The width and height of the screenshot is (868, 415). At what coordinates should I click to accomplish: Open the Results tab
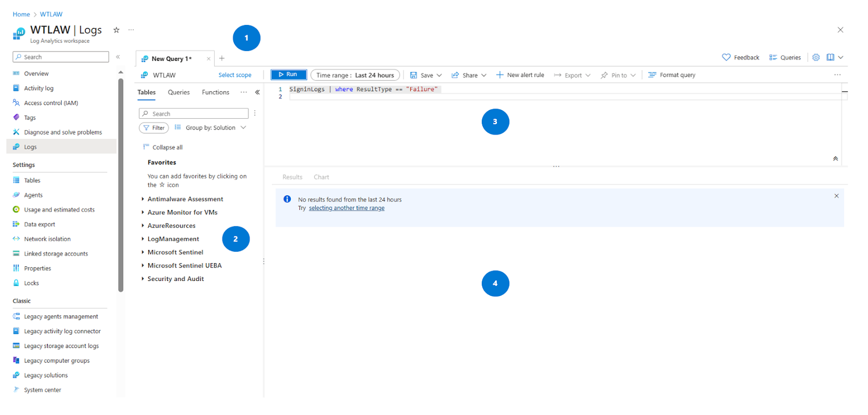292,177
